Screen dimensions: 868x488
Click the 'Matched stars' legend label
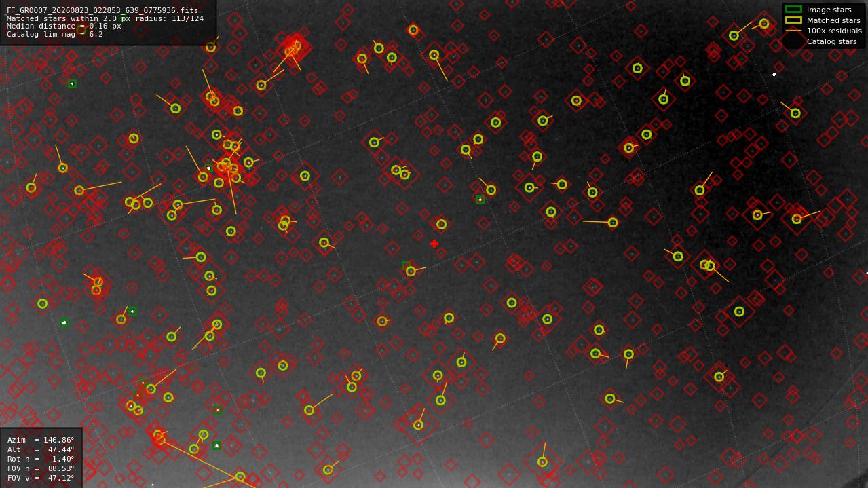(x=833, y=20)
